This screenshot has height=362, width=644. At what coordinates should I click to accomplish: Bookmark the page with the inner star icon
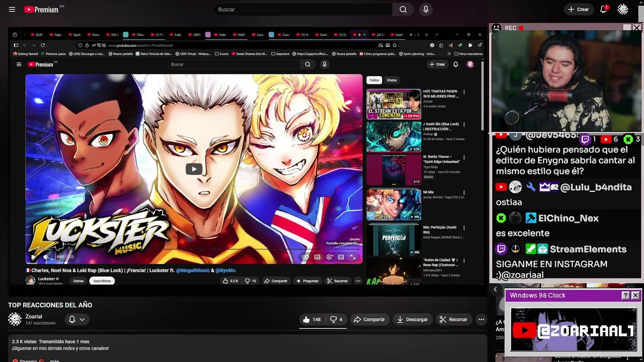coord(394,45)
